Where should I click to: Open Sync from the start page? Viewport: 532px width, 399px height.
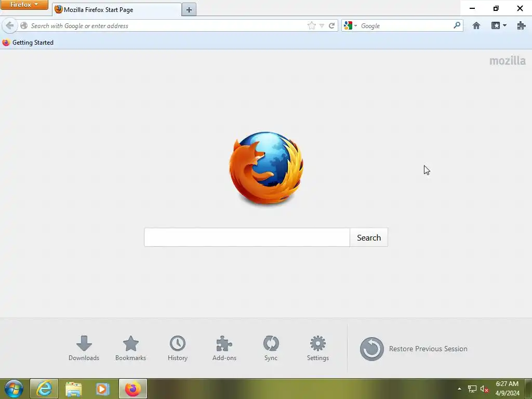pyautogui.click(x=271, y=349)
